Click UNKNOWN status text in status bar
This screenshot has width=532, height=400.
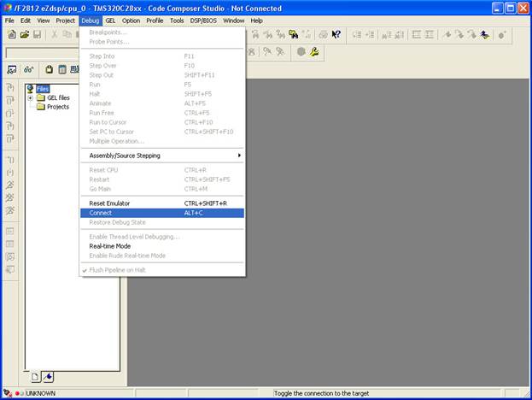tap(41, 393)
